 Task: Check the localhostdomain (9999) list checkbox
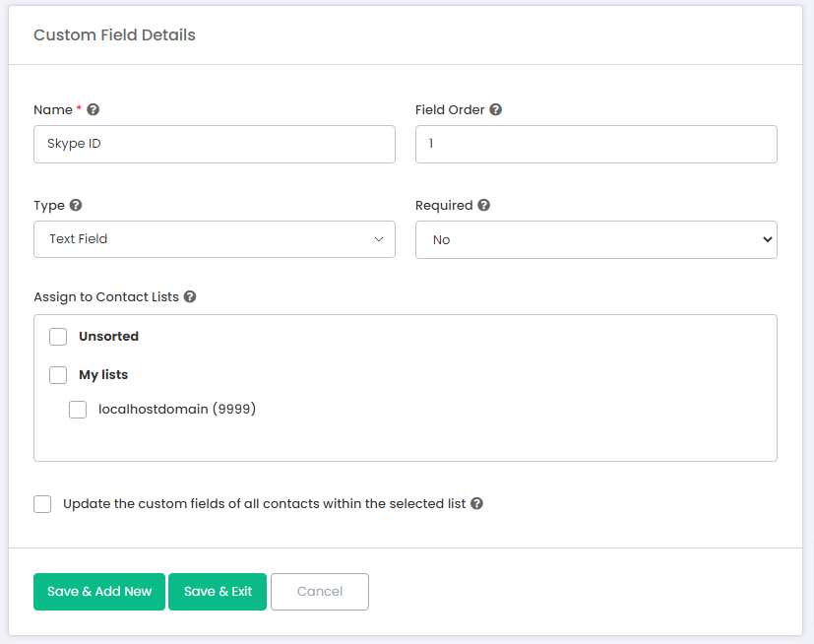coord(78,410)
